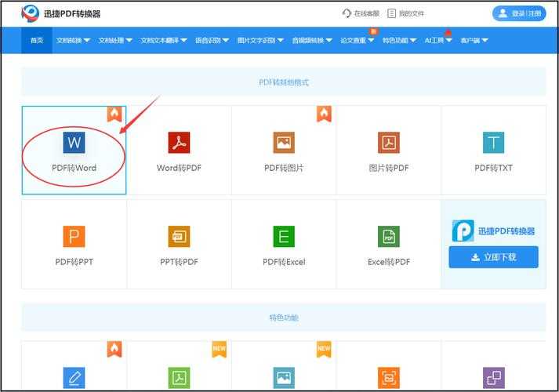Launch the PDF转PPT converter icon
This screenshot has width=559, height=392.
74,236
